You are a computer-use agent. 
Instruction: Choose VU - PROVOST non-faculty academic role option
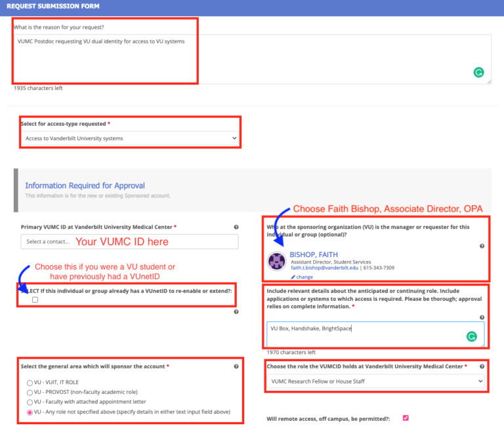(29, 392)
